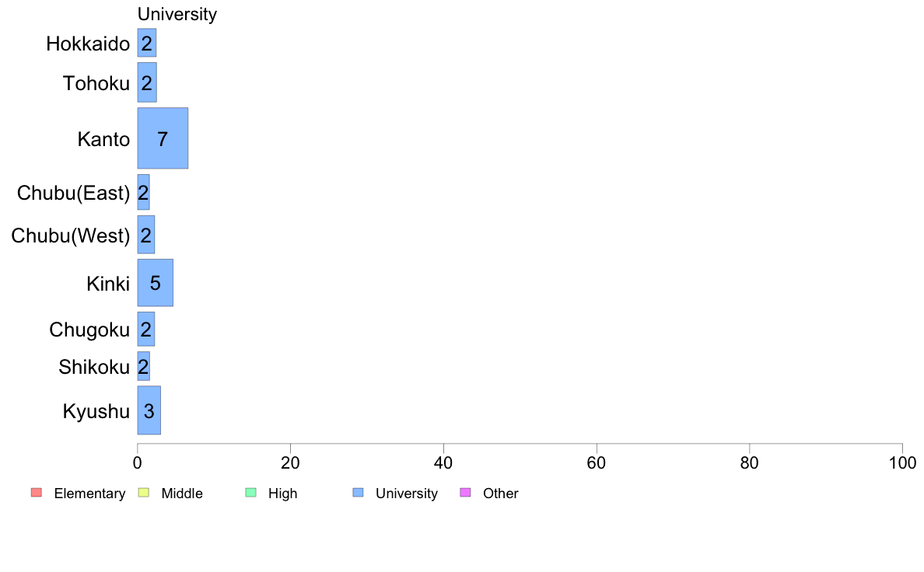Select the Kinki bar showing 5
Image resolution: width=924 pixels, height=572 pixels.
[x=155, y=283]
